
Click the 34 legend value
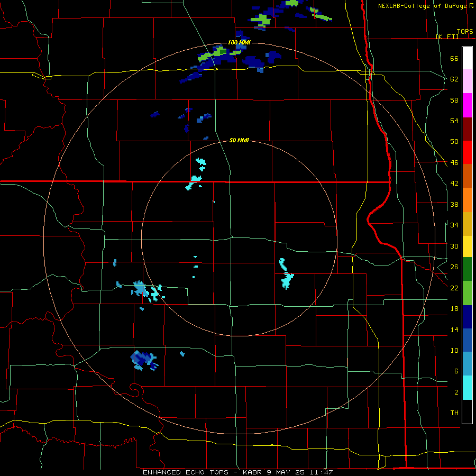[x=454, y=225]
